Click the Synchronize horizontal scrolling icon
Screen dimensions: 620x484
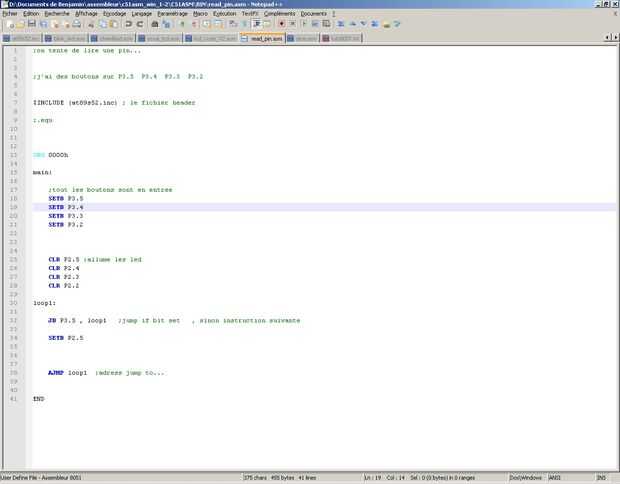(218, 24)
